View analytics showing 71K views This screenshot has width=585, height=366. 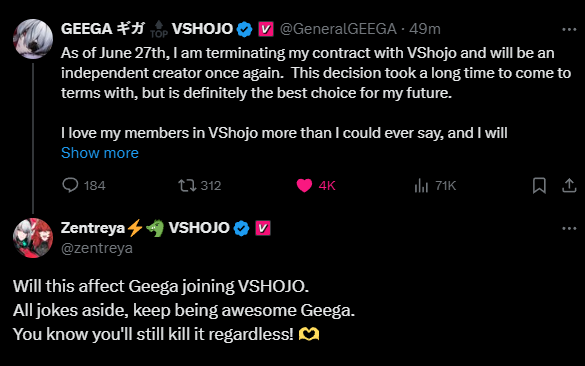421,185
